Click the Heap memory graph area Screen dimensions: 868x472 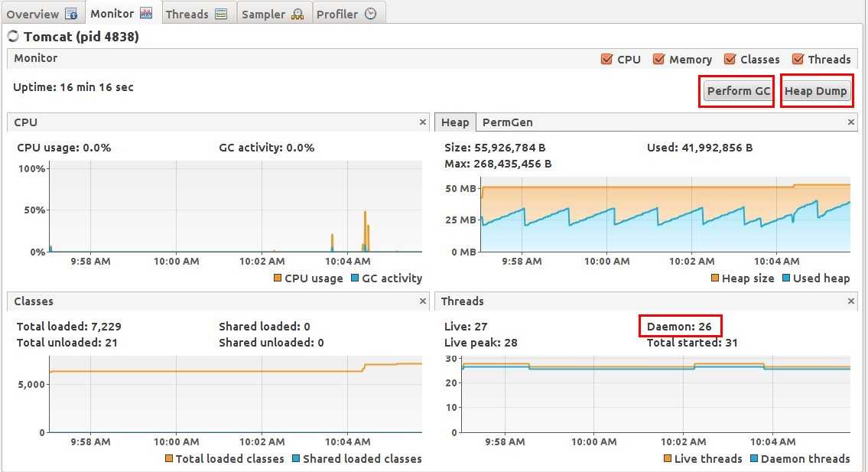(x=665, y=214)
